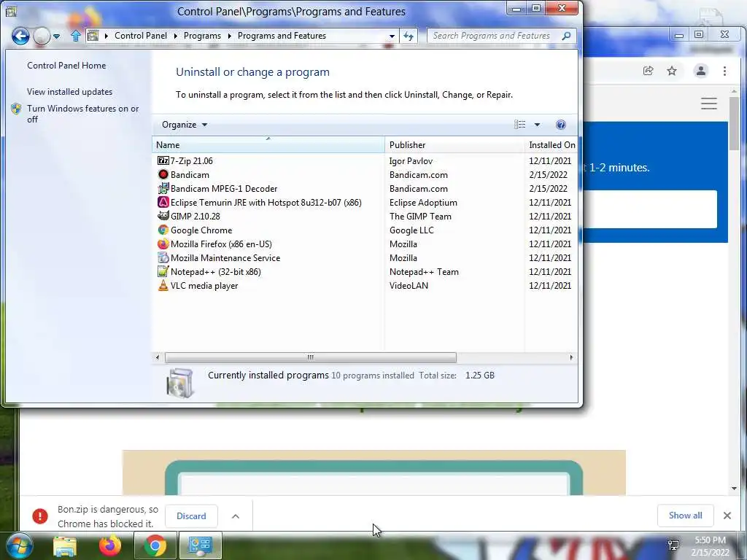Discard the blocked Bon.zip download
The width and height of the screenshot is (747, 560).
pyautogui.click(x=191, y=516)
